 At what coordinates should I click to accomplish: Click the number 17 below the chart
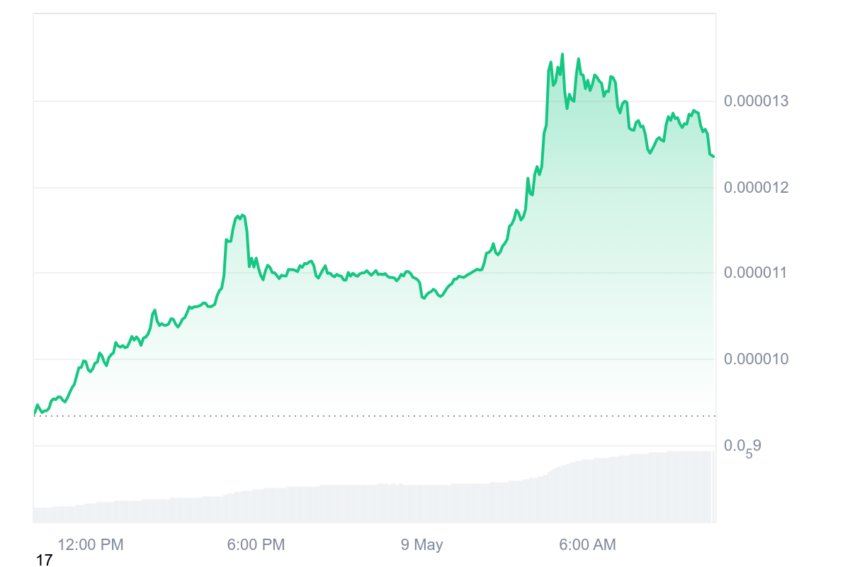click(44, 560)
